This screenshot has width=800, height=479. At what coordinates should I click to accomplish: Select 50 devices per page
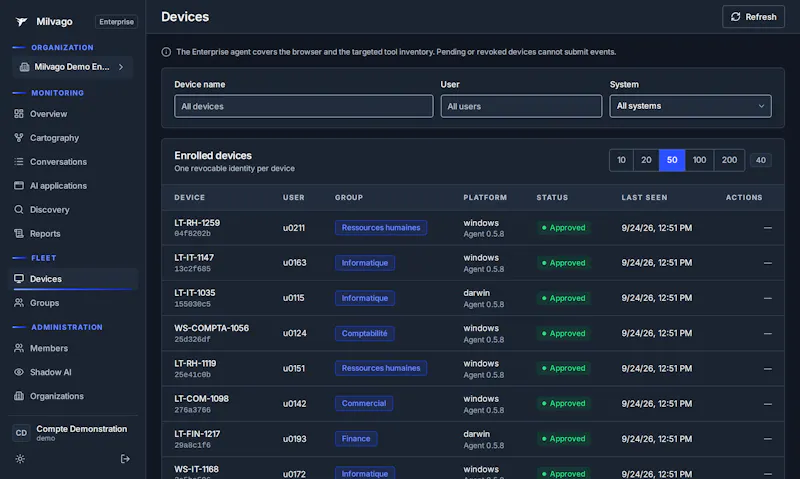672,160
